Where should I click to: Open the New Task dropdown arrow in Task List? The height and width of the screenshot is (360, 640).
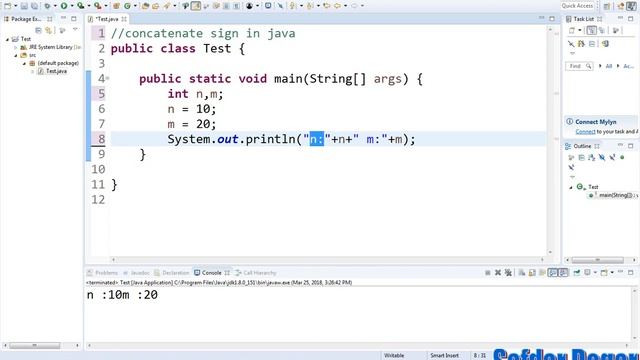click(x=580, y=31)
